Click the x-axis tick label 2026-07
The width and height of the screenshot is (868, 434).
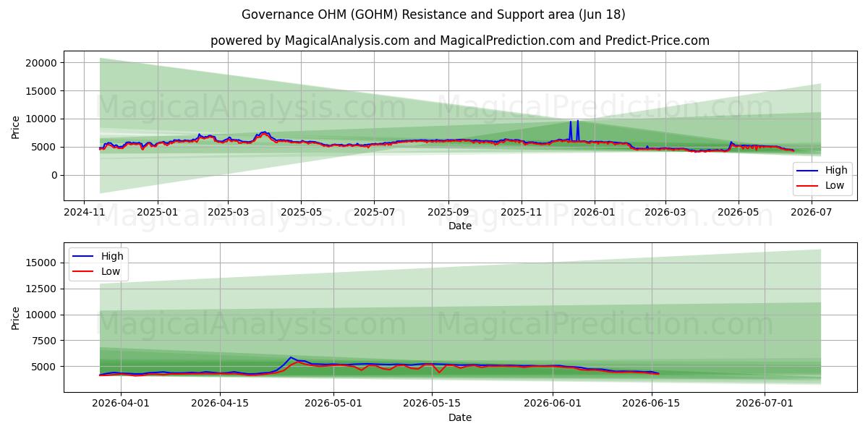pyautogui.click(x=811, y=212)
